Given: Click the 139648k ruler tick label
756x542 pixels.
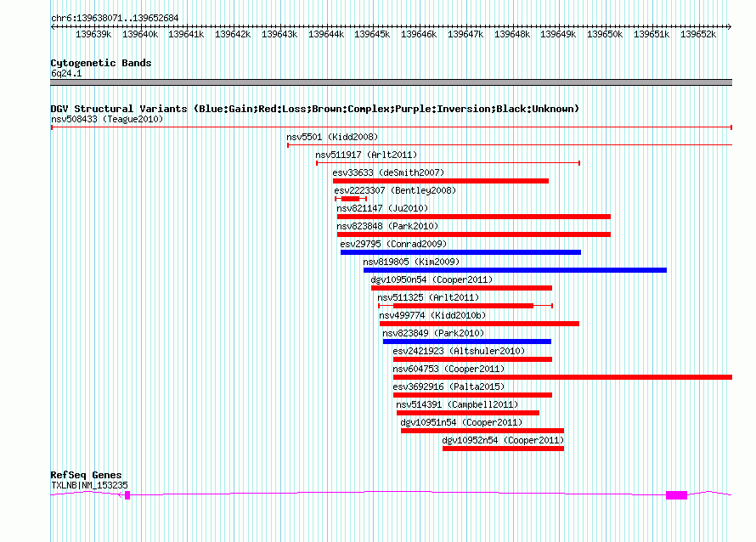Looking at the screenshot, I should point(512,35).
